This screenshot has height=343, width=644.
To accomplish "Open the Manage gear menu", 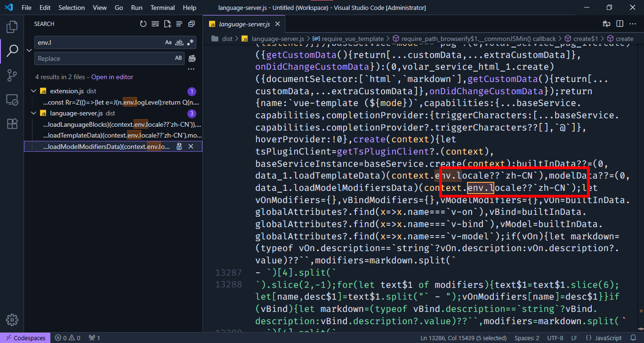I will [12, 319].
